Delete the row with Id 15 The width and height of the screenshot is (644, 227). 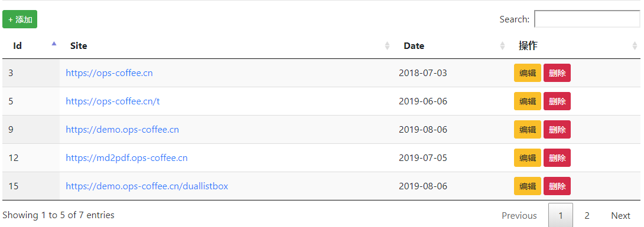tap(557, 186)
